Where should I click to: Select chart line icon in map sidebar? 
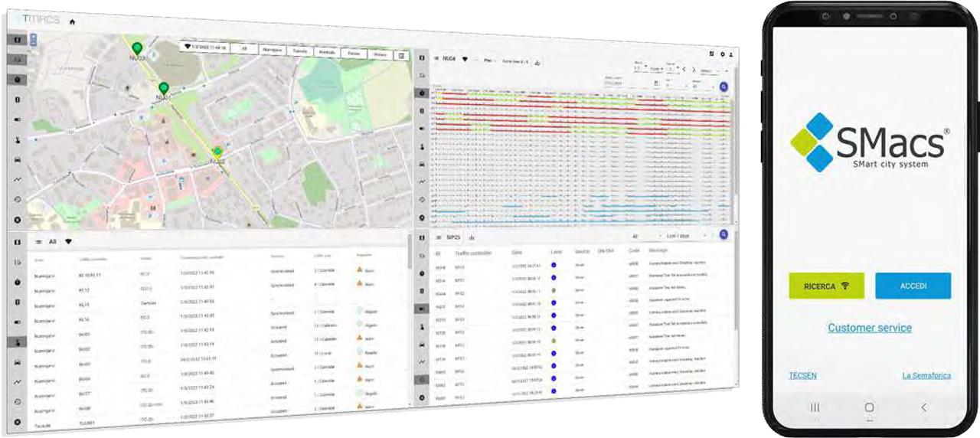point(17,180)
